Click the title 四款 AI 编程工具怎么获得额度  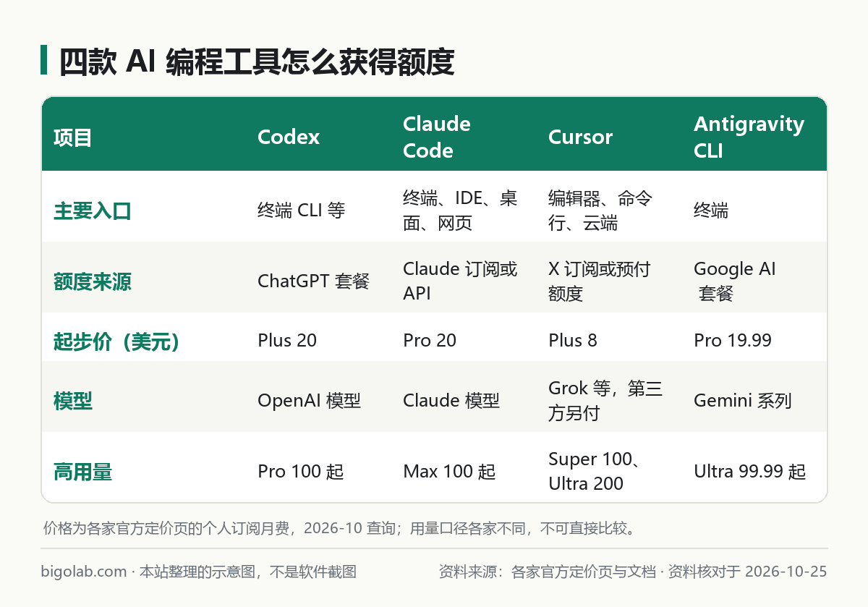pos(257,62)
